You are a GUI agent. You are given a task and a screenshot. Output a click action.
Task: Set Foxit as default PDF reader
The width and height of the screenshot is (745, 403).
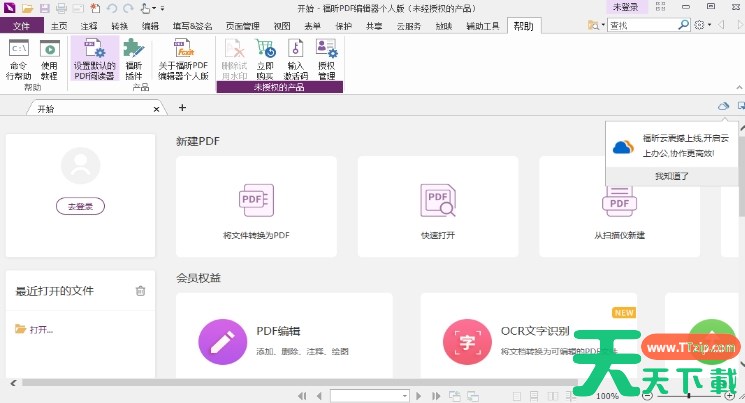(94, 58)
